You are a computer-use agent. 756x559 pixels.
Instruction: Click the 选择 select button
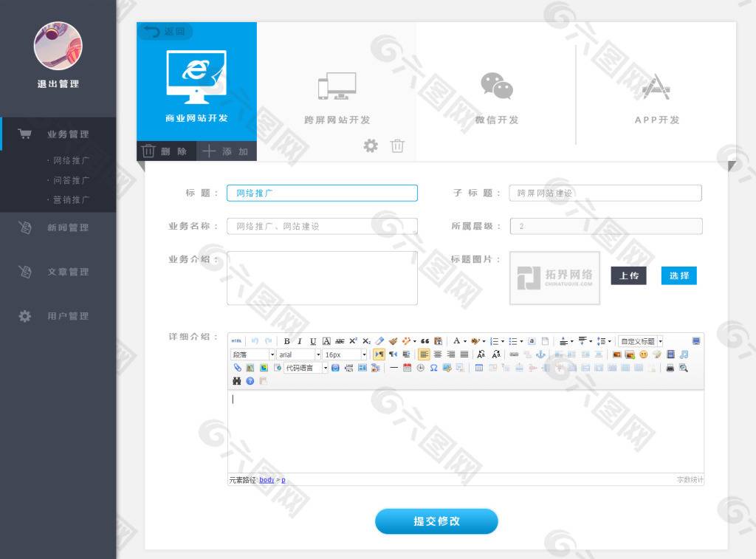pyautogui.click(x=679, y=275)
